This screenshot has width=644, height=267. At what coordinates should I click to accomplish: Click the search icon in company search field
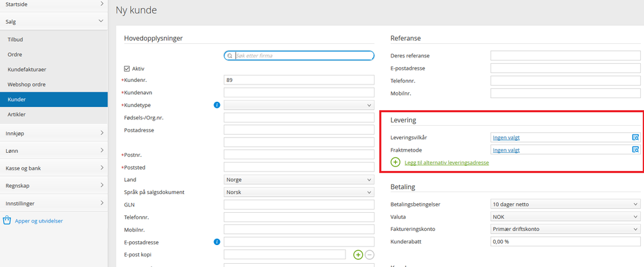[x=230, y=56]
